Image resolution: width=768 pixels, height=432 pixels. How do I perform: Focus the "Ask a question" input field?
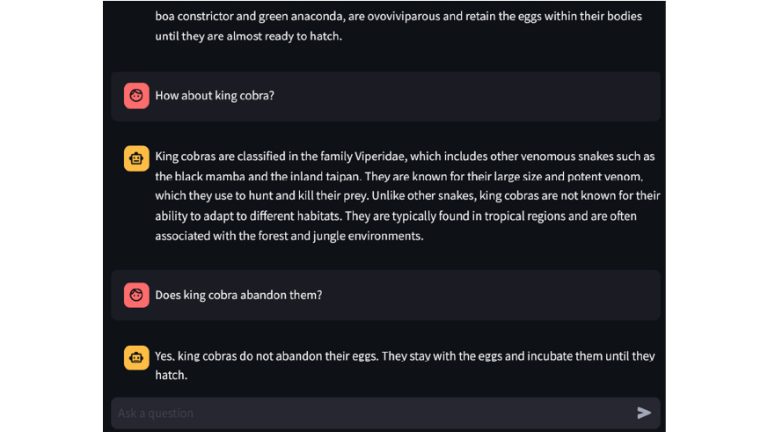[x=370, y=413]
